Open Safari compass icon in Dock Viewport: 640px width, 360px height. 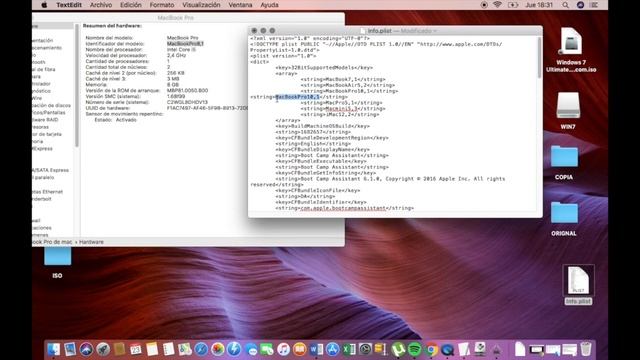tap(201, 349)
